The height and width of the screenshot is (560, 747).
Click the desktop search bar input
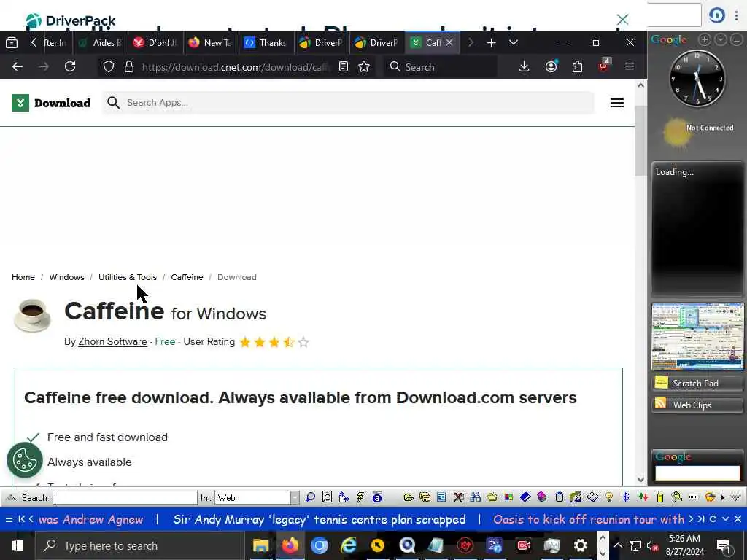(x=125, y=497)
